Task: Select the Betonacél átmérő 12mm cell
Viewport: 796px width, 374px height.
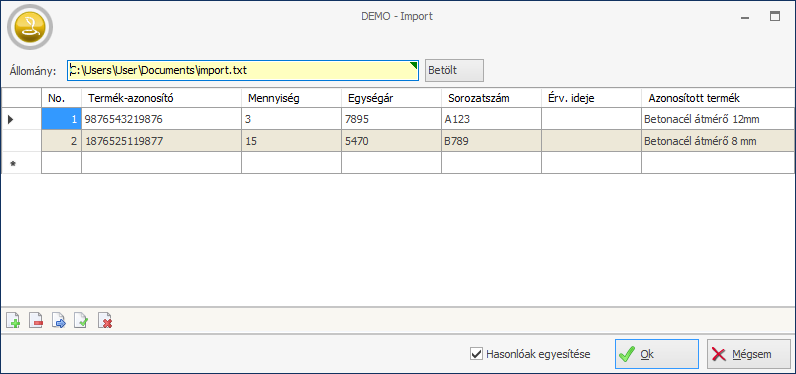Action: (718, 120)
